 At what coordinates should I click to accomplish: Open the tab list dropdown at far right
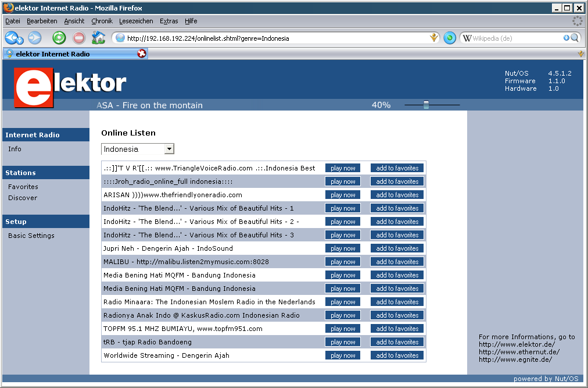coord(580,54)
